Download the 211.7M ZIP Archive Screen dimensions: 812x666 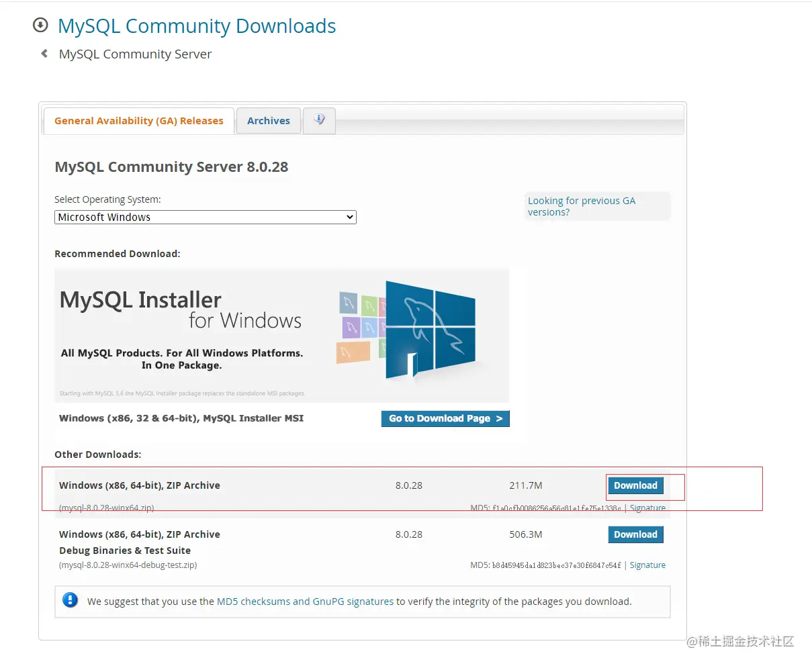(x=635, y=485)
